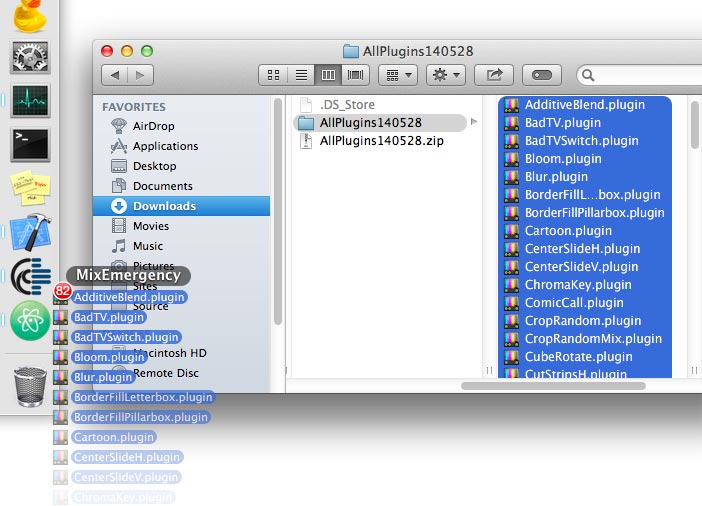The image size is (702, 506).
Task: Select Bloom.plugin in the Finder column
Action: tap(585, 159)
